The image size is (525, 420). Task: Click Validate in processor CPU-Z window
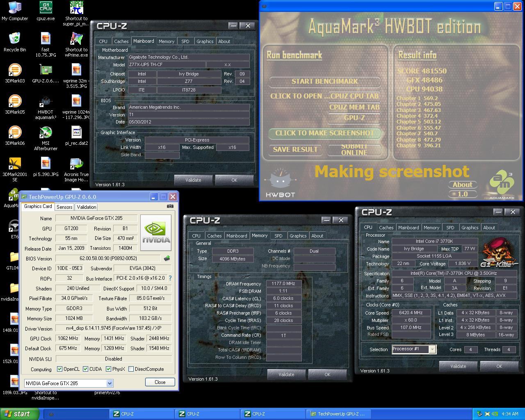tap(458, 366)
